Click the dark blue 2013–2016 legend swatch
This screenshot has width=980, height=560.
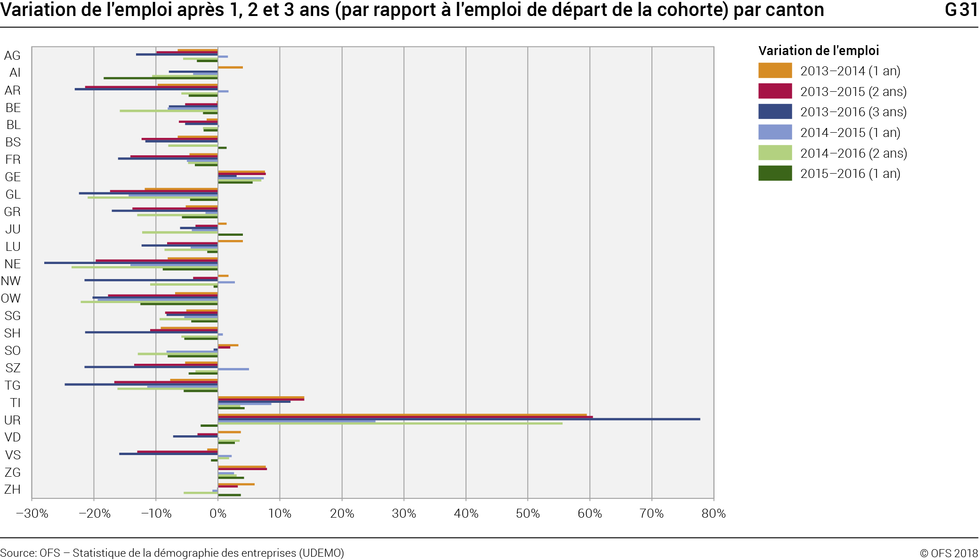pos(775,112)
